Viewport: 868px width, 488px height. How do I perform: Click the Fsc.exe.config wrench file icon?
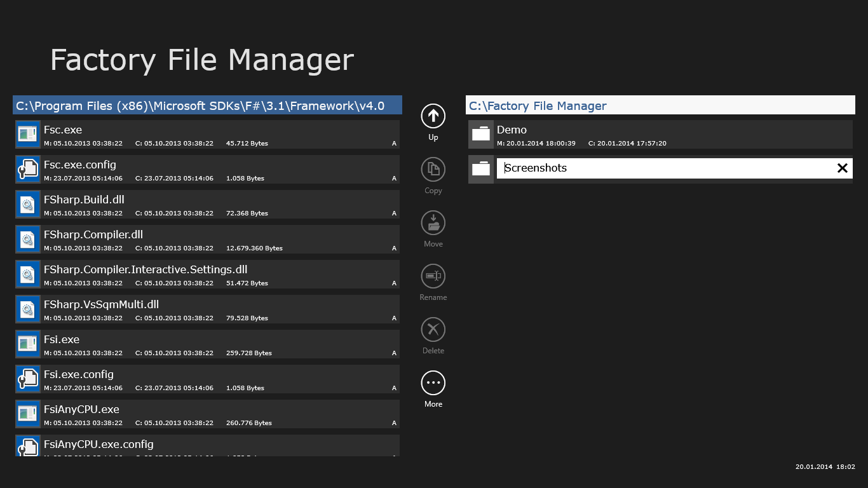pyautogui.click(x=28, y=169)
